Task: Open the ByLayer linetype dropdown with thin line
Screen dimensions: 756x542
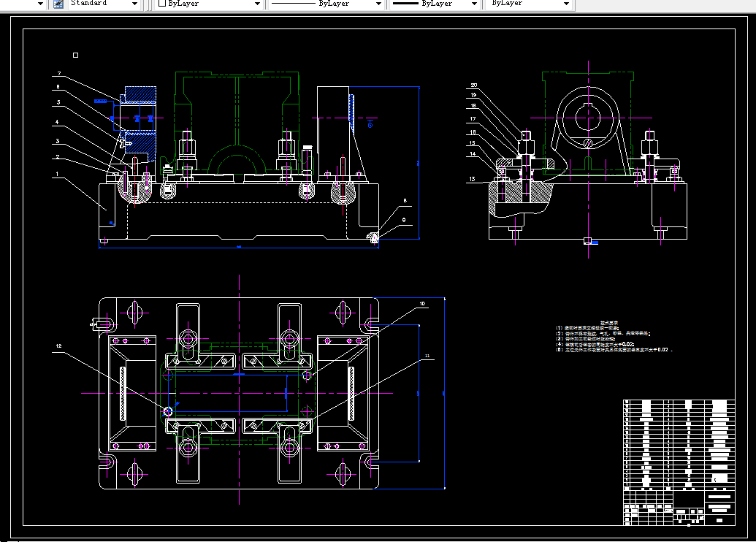Action: pyautogui.click(x=326, y=4)
